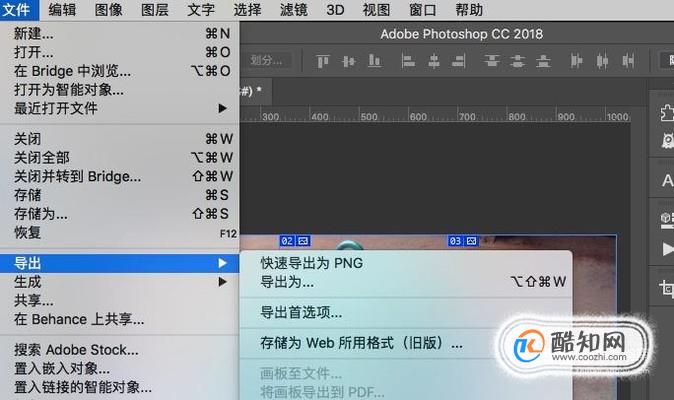Screen dimensions: 674x400
Task: Open the character panel A icon
Action: pos(667,180)
